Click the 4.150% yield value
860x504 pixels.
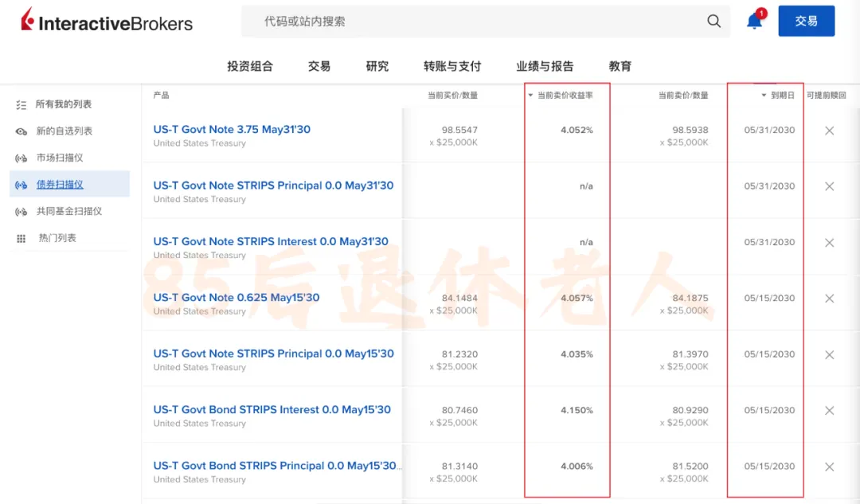click(x=577, y=410)
